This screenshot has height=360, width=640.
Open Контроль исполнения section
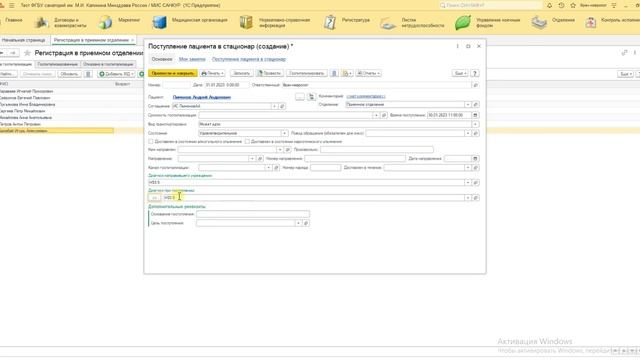click(x=612, y=22)
